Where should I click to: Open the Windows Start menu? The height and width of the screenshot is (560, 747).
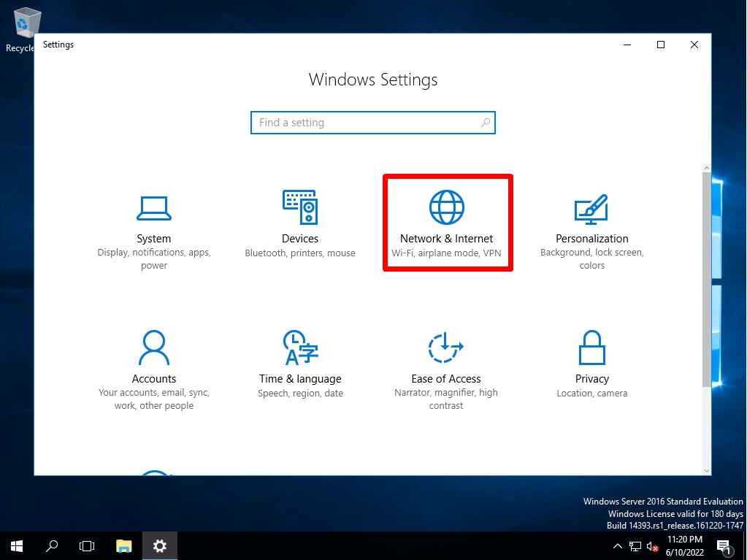(17, 545)
